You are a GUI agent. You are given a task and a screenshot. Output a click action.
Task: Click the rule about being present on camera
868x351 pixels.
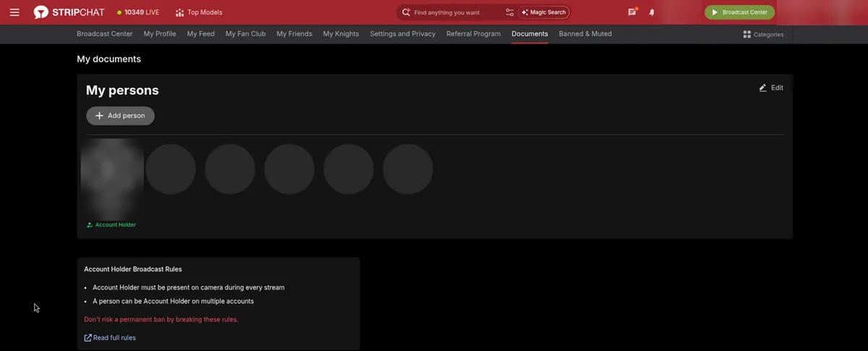[x=188, y=287]
